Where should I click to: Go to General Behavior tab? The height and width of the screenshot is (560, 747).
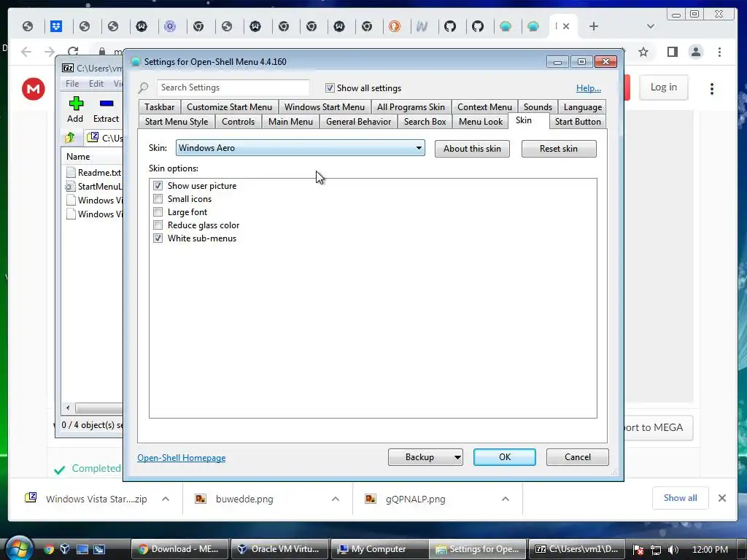(358, 122)
